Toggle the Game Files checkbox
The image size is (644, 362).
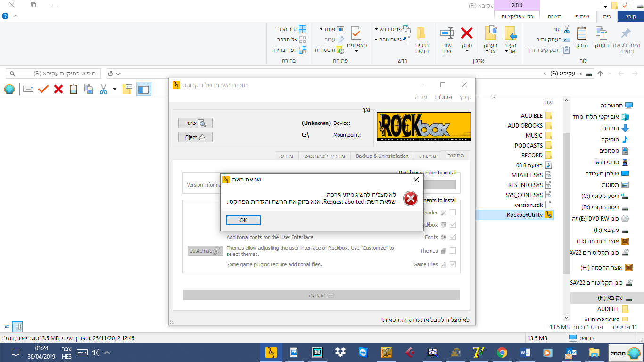pyautogui.click(x=453, y=264)
